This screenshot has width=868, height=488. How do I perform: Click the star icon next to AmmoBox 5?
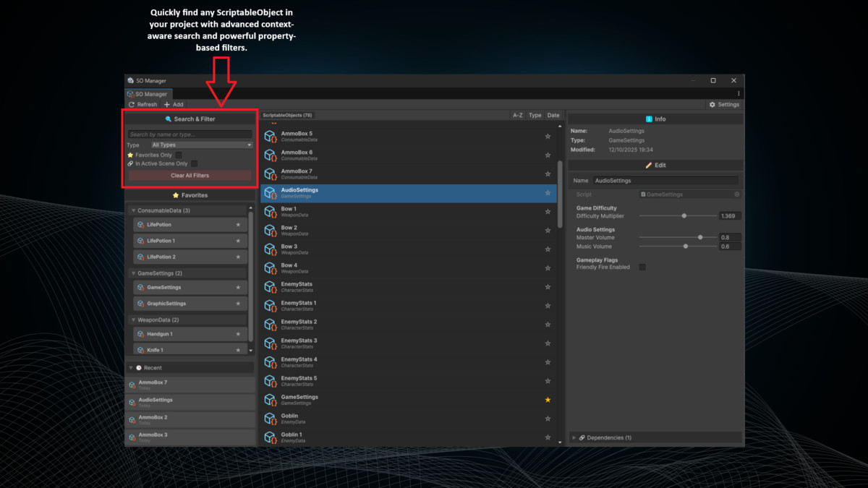pos(548,136)
